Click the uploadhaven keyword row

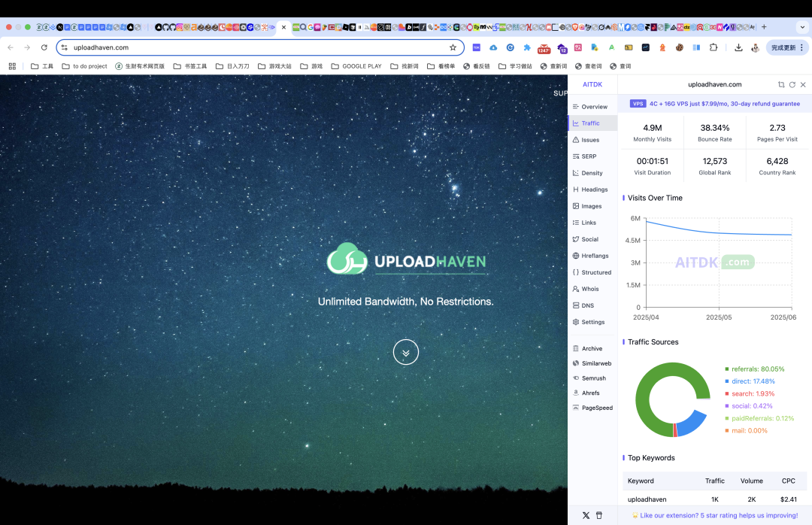pyautogui.click(x=715, y=499)
